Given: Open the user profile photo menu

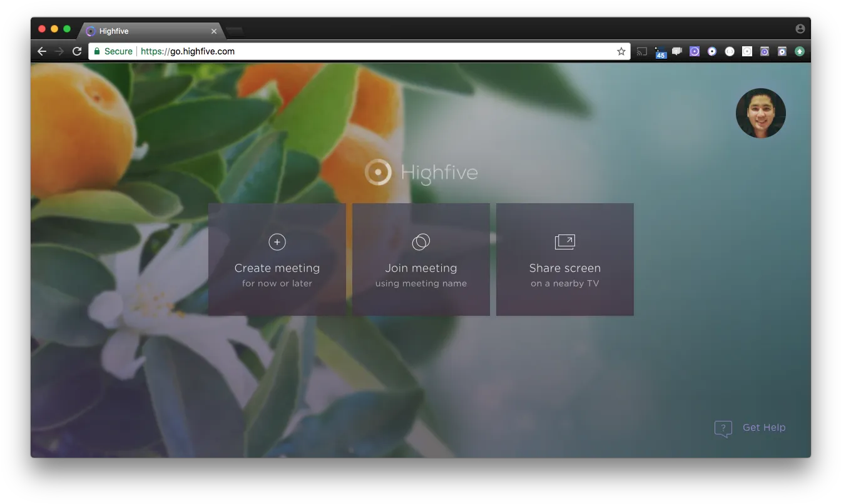Looking at the screenshot, I should (761, 113).
